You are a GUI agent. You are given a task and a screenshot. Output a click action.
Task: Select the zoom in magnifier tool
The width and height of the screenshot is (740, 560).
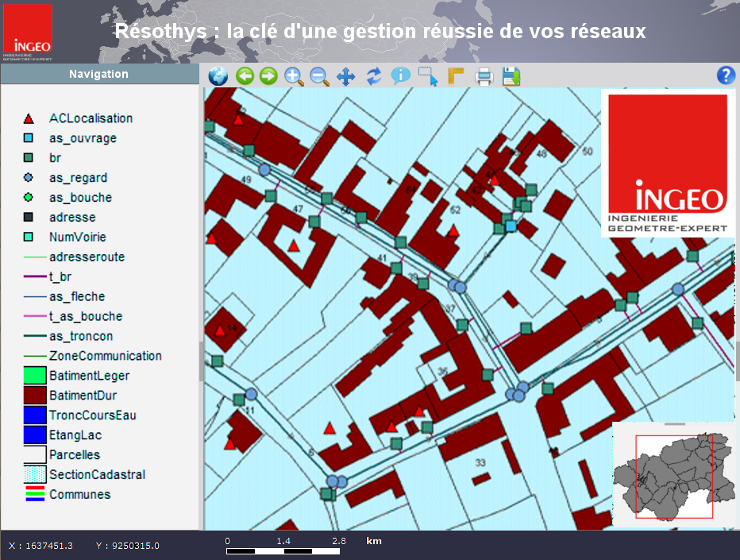(x=294, y=76)
